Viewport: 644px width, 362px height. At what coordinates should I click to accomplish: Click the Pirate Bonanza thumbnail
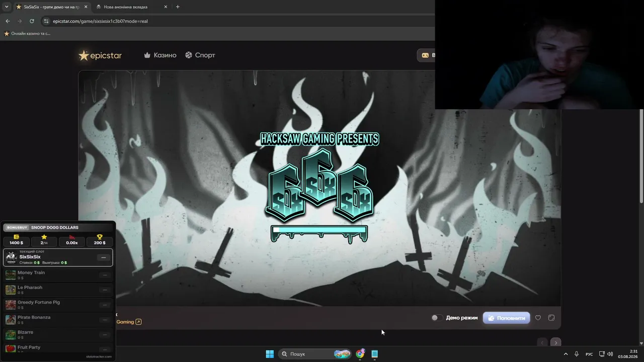pyautogui.click(x=11, y=320)
